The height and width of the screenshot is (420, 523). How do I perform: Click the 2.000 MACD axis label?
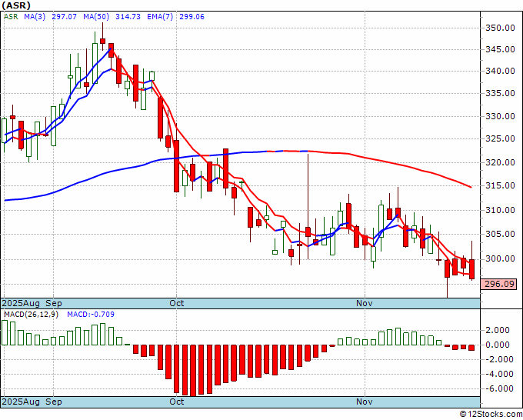pos(498,330)
